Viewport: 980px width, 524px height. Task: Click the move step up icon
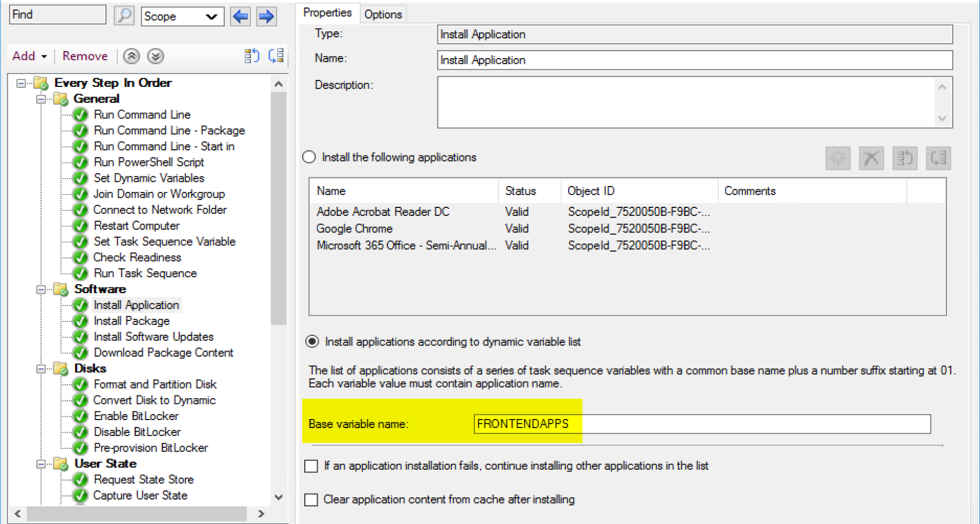(x=132, y=56)
